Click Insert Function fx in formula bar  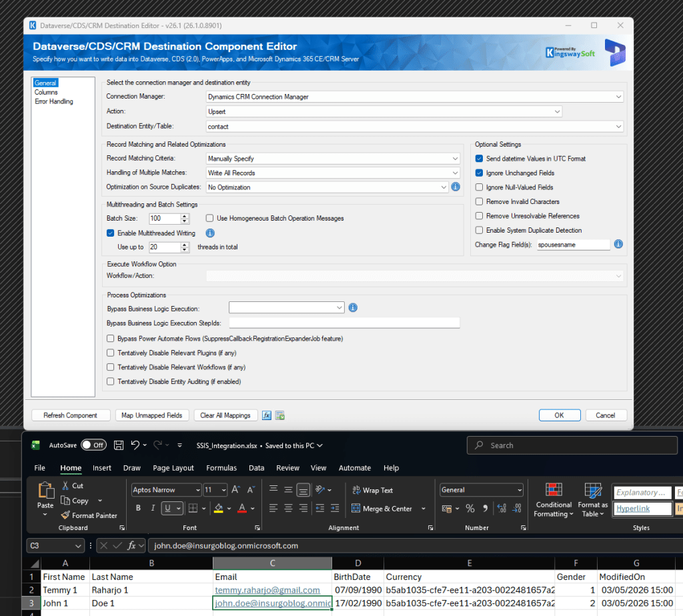tap(131, 545)
